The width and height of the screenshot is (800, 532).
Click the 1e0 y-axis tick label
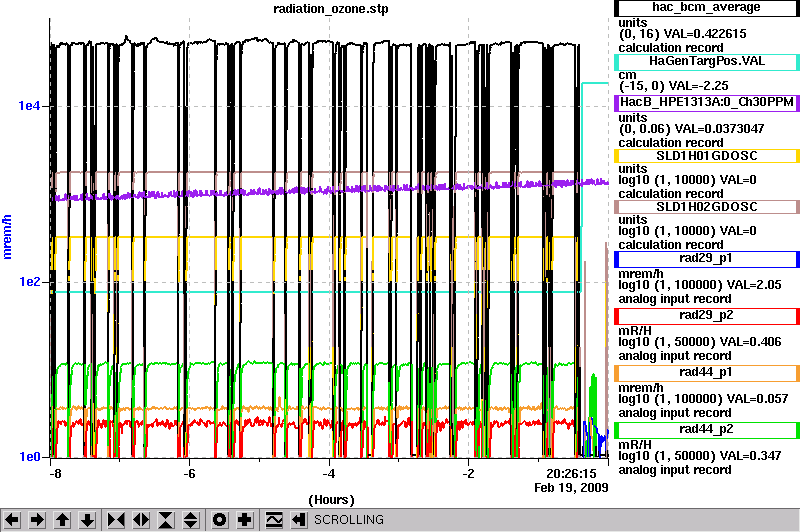[x=29, y=457]
